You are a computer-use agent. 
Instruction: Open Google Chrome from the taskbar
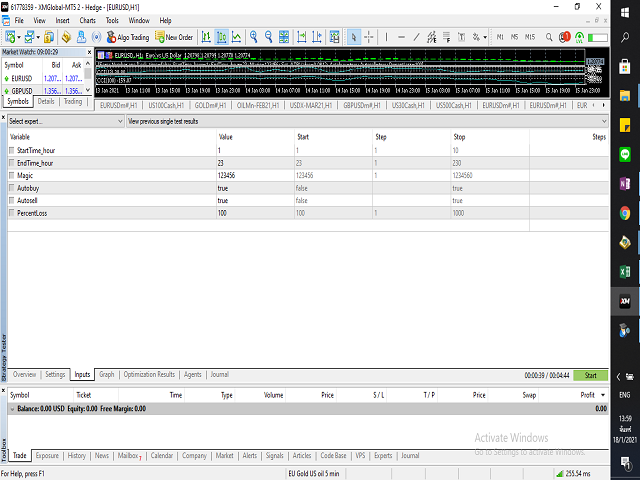[624, 212]
